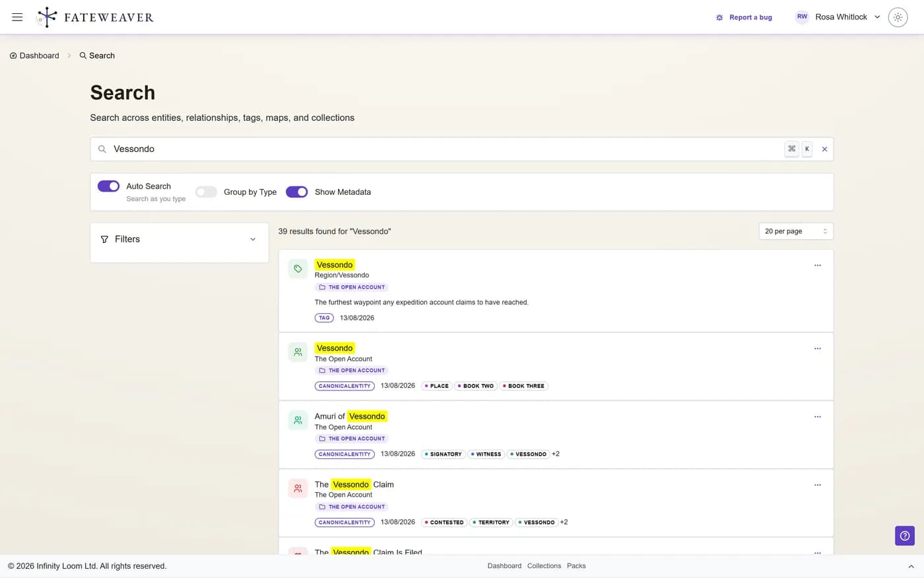Click the SIGNATORY tag chip
The height and width of the screenshot is (578, 924).
point(443,454)
